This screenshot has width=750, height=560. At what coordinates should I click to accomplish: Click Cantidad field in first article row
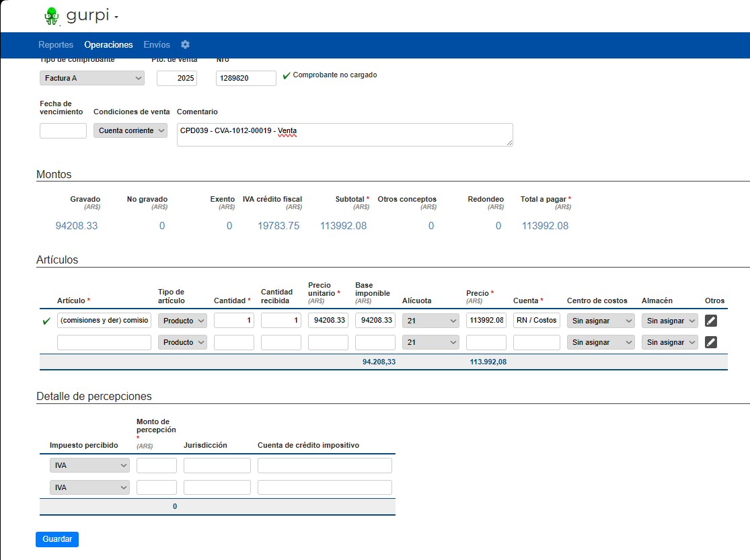pos(234,321)
